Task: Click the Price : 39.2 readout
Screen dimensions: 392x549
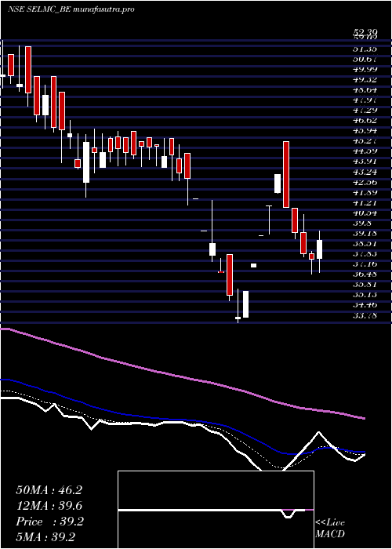Action: (x=49, y=522)
